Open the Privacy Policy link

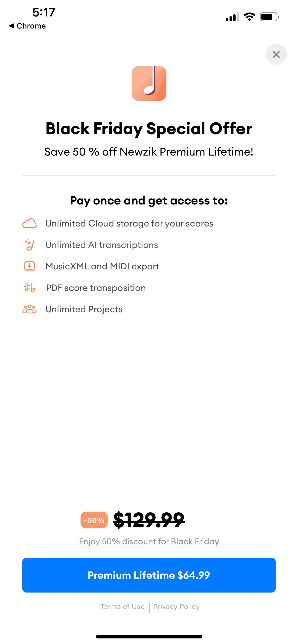[176, 606]
